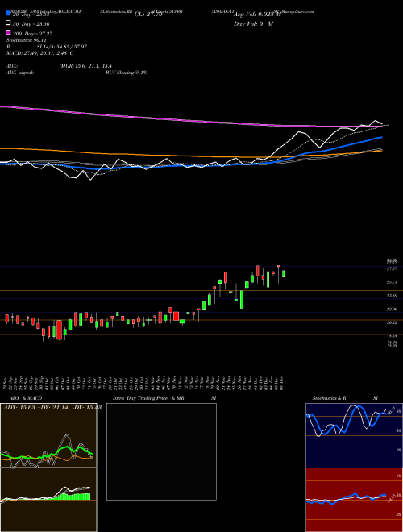Click the empty Intra Day Trading Price panel
This screenshot has height=532, width=403.
pos(161,451)
